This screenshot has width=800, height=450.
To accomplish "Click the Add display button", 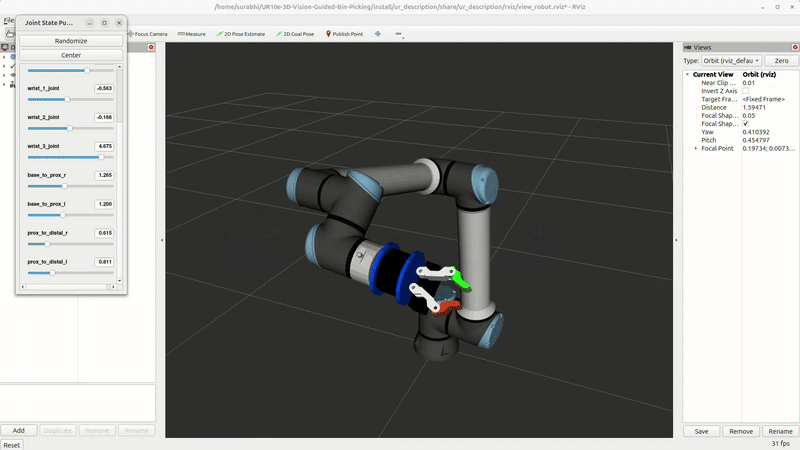I will coord(18,430).
